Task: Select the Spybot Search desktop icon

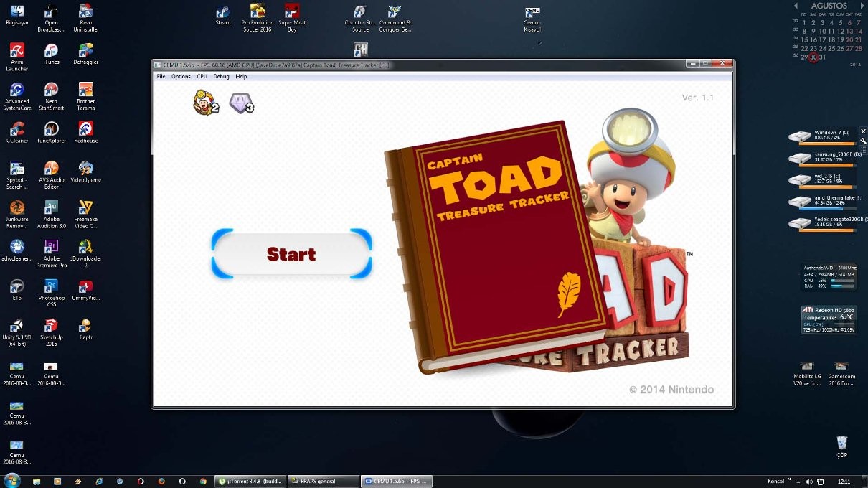Action: (x=16, y=175)
